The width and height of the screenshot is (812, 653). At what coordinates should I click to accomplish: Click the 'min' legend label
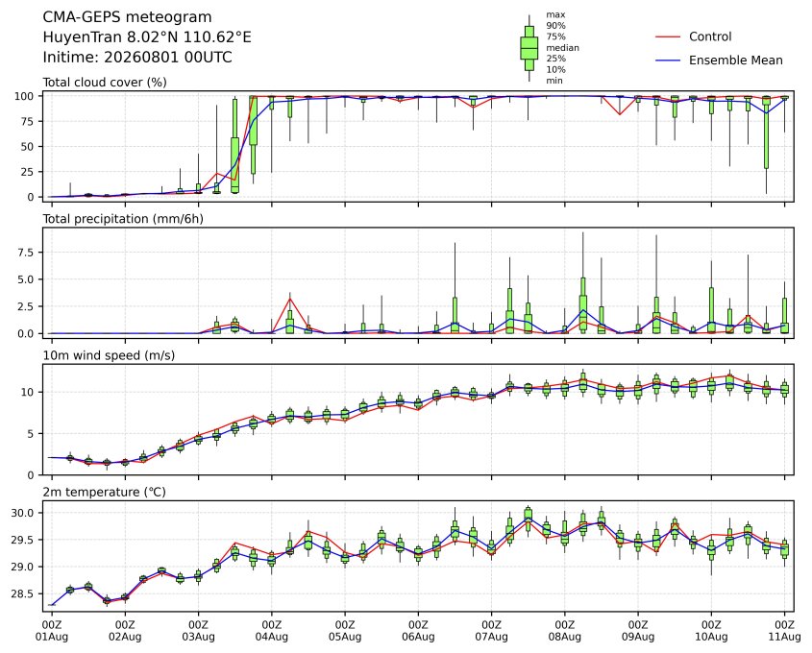click(x=554, y=81)
